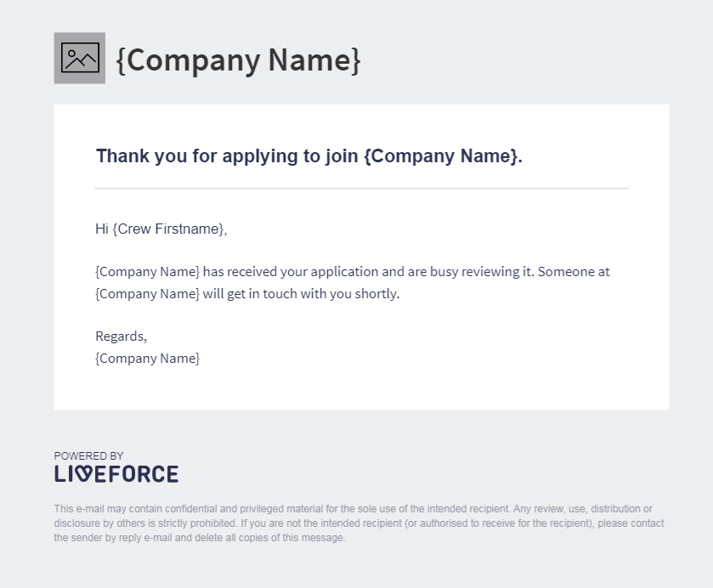Click the image placeholder logo icon
Viewport: 713px width, 588px height.
(80, 59)
